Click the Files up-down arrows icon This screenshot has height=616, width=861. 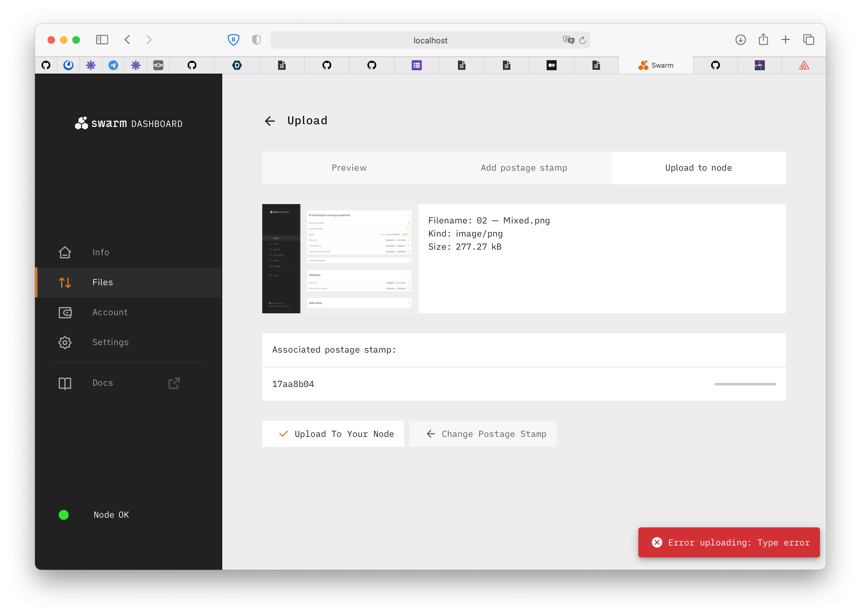click(65, 282)
